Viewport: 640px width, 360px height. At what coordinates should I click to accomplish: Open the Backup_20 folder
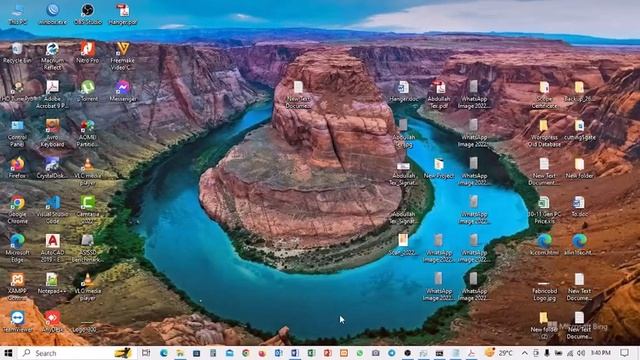pyautogui.click(x=579, y=91)
